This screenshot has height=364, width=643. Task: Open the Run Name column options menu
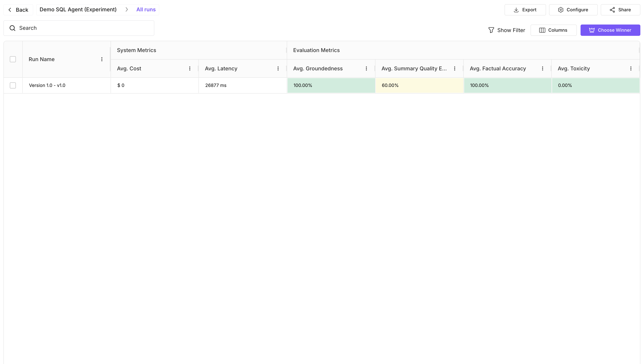[x=102, y=59]
